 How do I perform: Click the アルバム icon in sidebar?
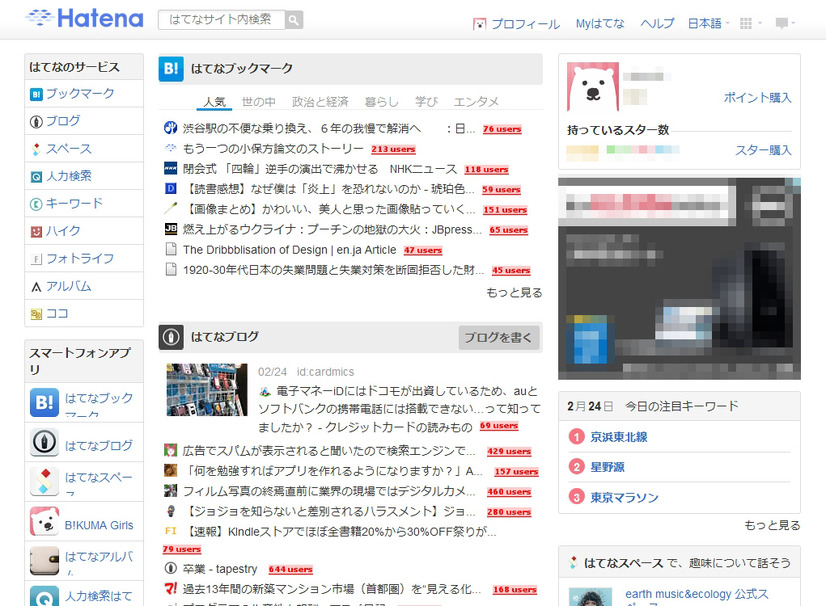pos(36,287)
